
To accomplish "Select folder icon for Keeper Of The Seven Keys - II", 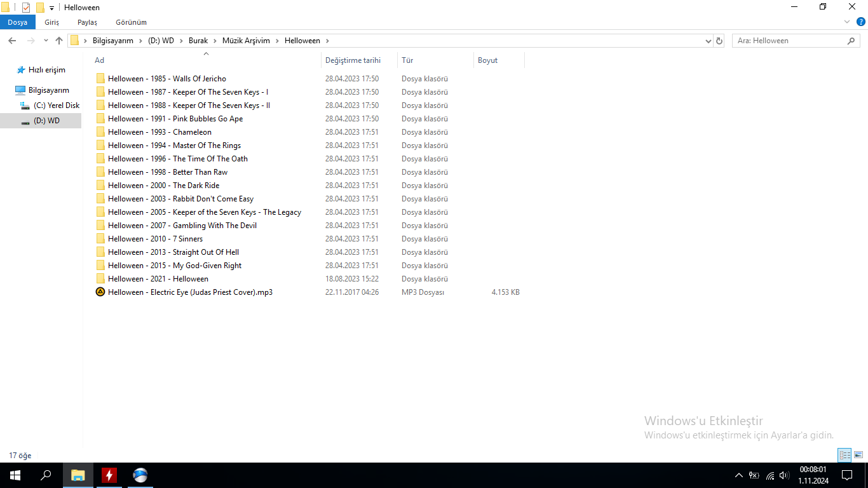I will pyautogui.click(x=100, y=105).
